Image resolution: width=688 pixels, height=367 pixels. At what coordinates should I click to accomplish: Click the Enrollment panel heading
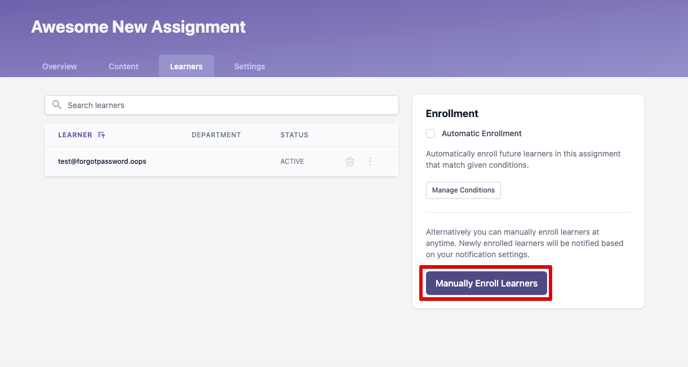click(x=452, y=113)
